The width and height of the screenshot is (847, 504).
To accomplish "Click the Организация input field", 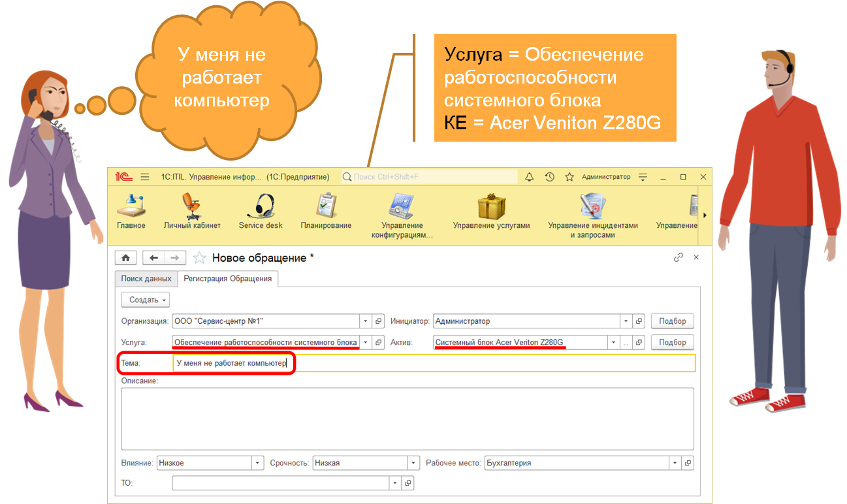I will pyautogui.click(x=266, y=321).
